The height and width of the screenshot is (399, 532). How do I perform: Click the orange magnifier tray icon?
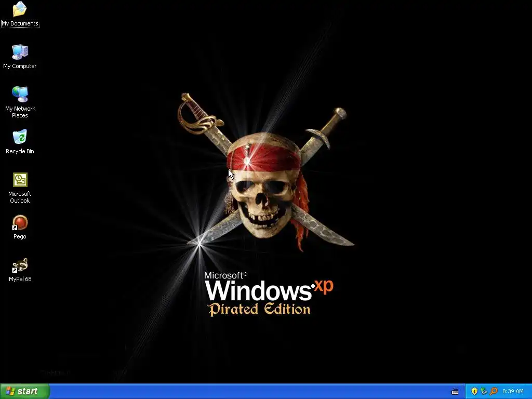(494, 391)
